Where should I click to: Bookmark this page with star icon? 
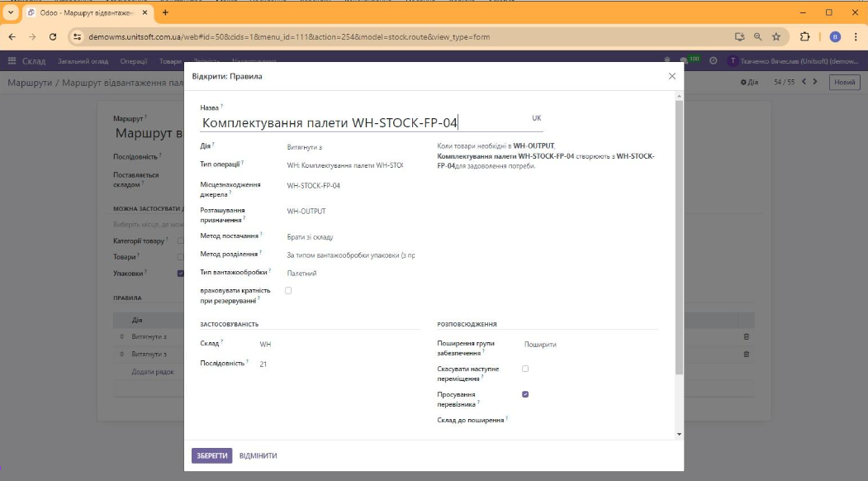click(776, 37)
